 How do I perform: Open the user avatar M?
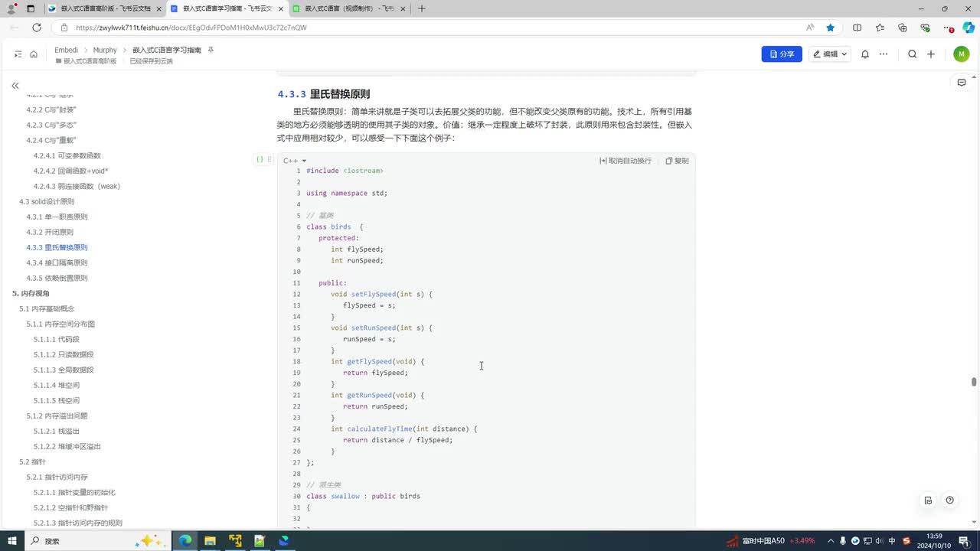962,54
